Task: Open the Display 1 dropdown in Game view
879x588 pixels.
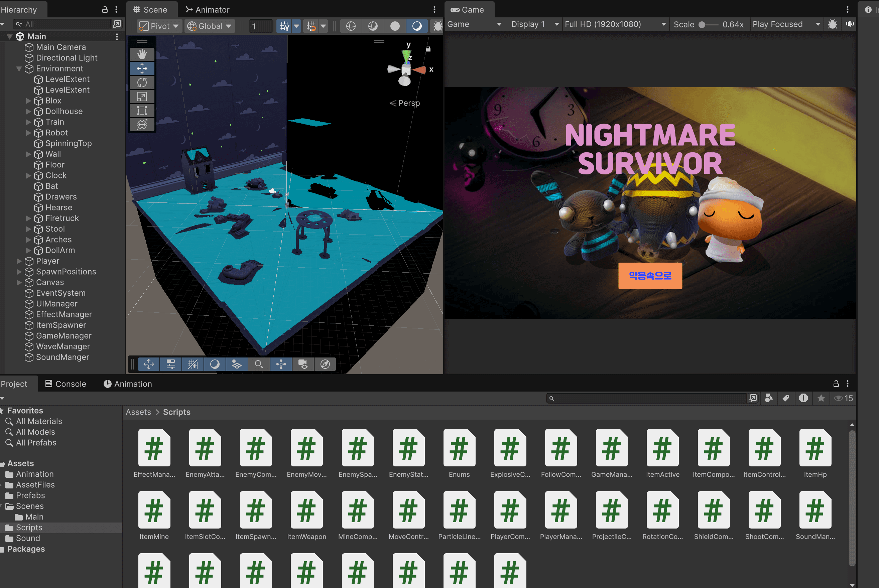Action: (533, 24)
